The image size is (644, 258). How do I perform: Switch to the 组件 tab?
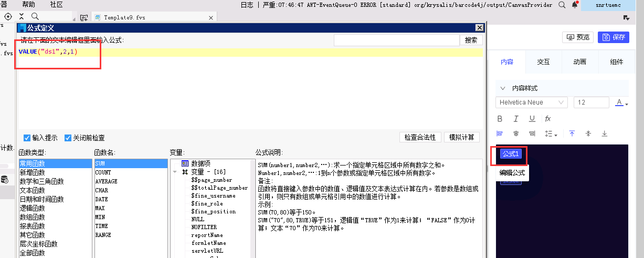pos(617,61)
